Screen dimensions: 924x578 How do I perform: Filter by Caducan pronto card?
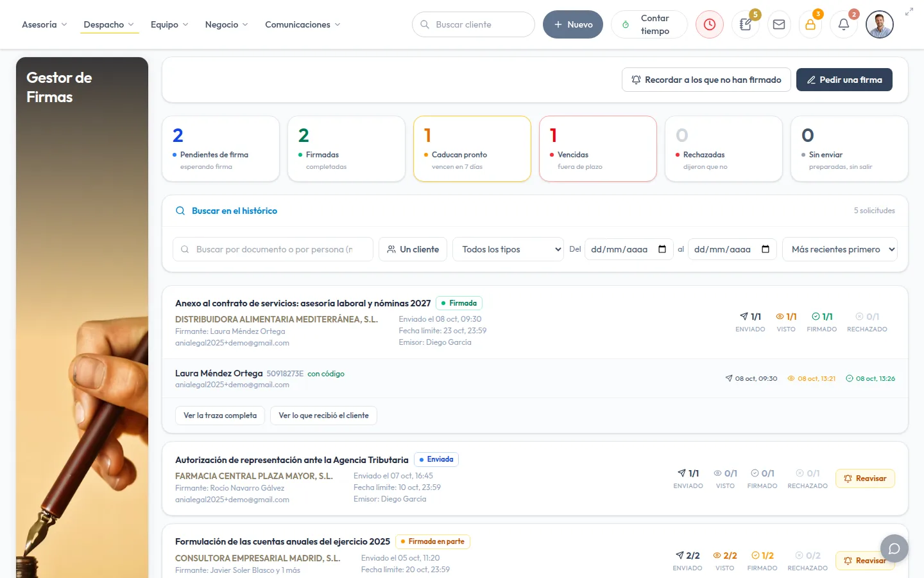pyautogui.click(x=472, y=149)
